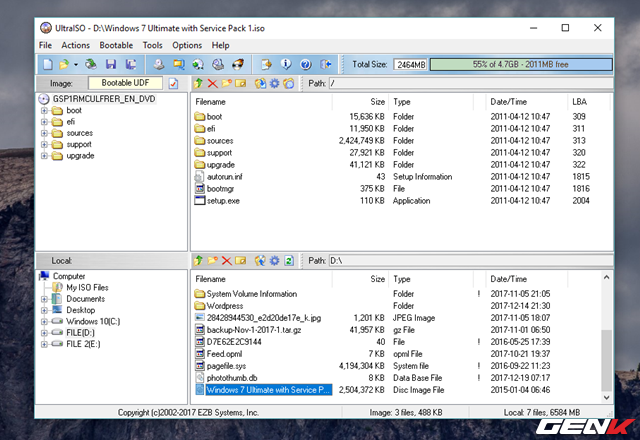Click the Save As toolbar icon
Image resolution: width=640 pixels, height=440 pixels.
[x=131, y=64]
